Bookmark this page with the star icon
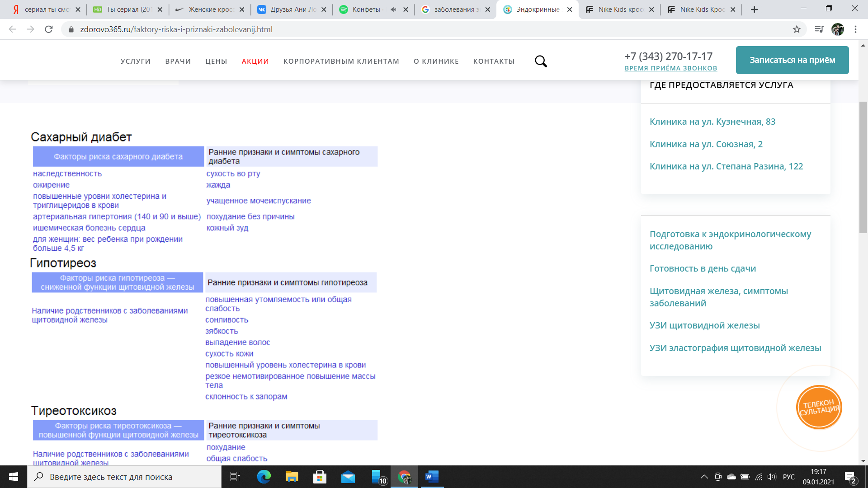Screen dimensions: 868x488 pyautogui.click(x=797, y=29)
